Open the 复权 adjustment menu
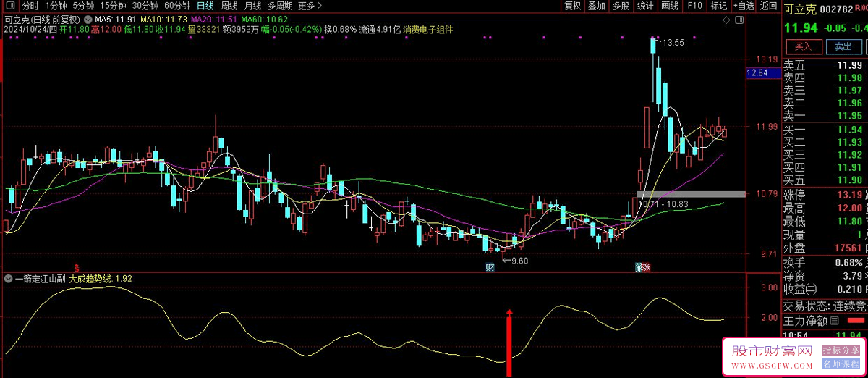 coord(573,6)
